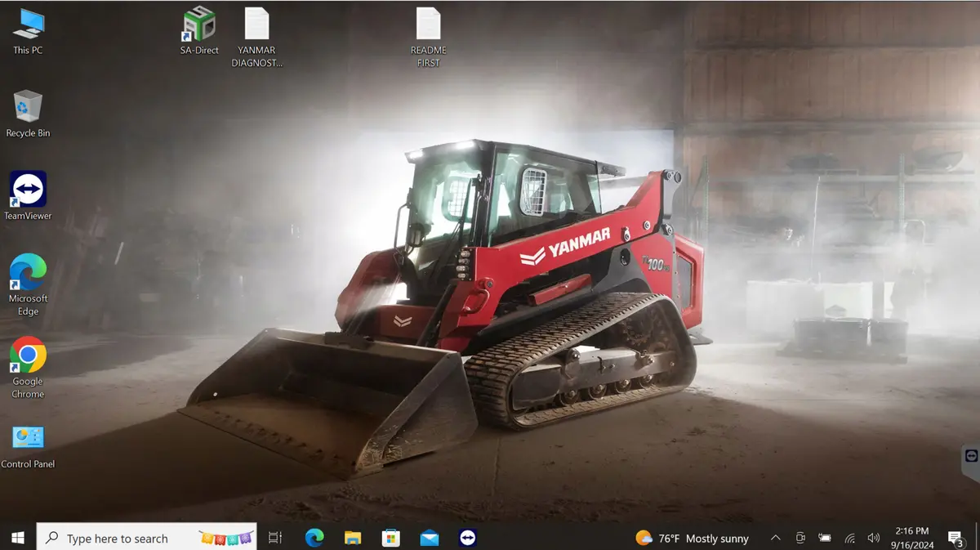
Task: Select the Google Chrome desktop shortcut
Action: click(28, 368)
